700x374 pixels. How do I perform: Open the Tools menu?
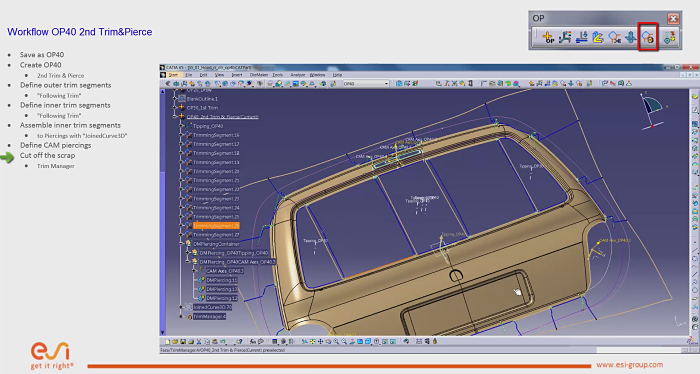[x=278, y=75]
